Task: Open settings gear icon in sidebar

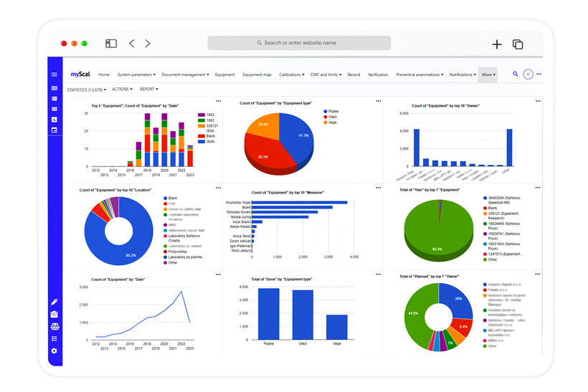Action: click(x=54, y=351)
